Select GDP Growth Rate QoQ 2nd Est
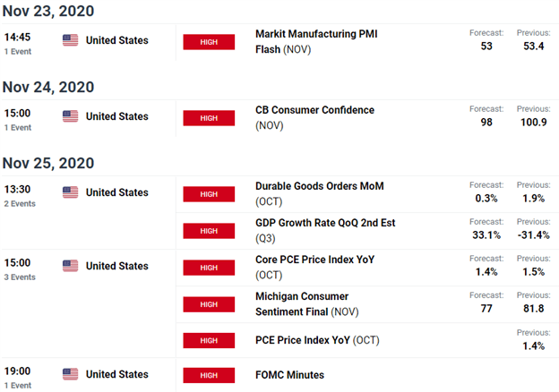This screenshot has height=392, width=559. (x=325, y=230)
